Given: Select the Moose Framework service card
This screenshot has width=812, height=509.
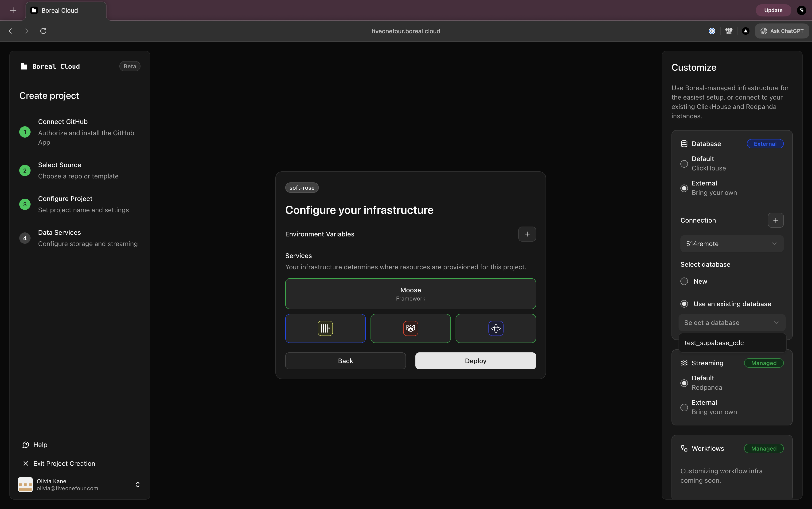Looking at the screenshot, I should [x=410, y=293].
